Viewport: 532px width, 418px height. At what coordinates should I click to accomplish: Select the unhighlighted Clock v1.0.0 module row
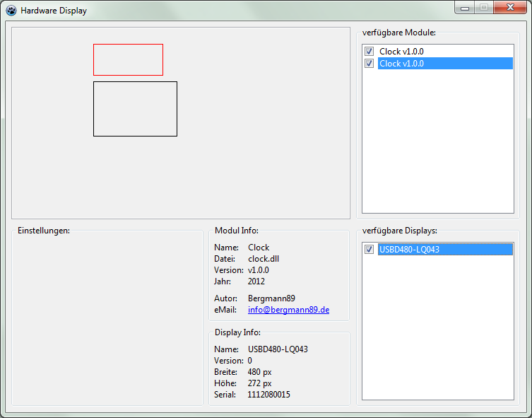(445, 51)
